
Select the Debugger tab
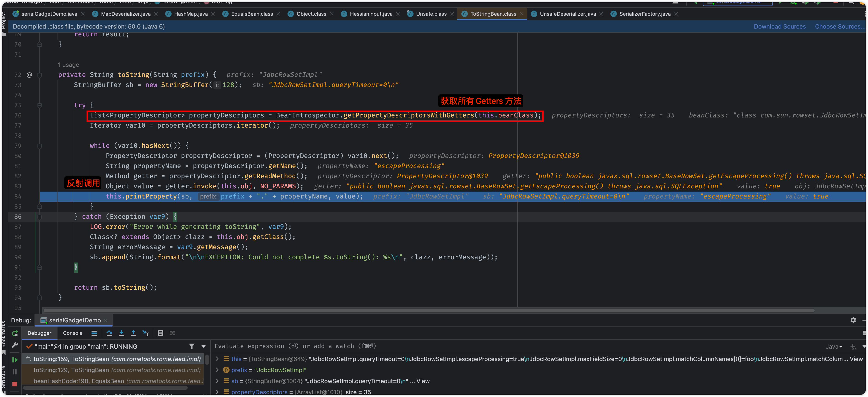pyautogui.click(x=39, y=333)
